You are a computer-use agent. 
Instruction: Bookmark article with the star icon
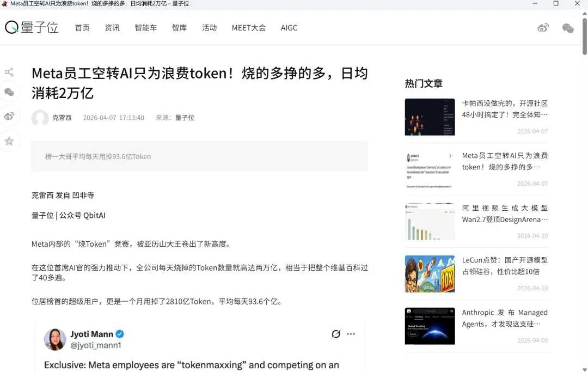[x=9, y=141]
